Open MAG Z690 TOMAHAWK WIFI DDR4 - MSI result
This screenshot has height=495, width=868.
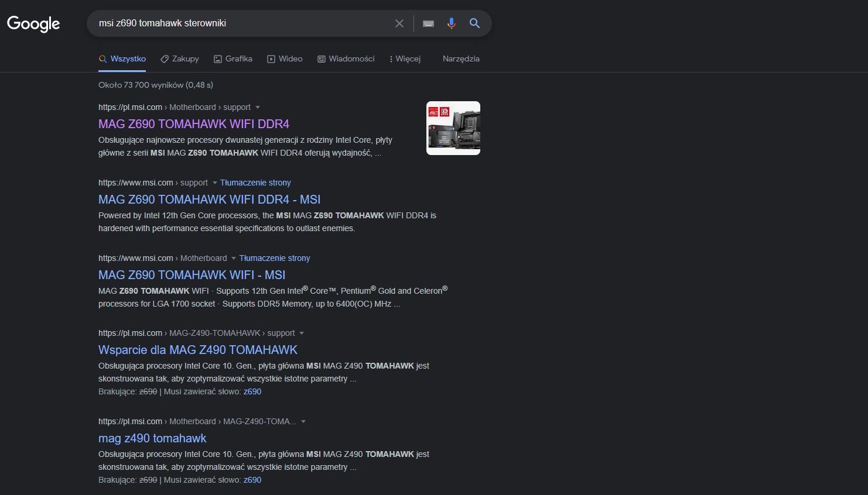click(209, 200)
